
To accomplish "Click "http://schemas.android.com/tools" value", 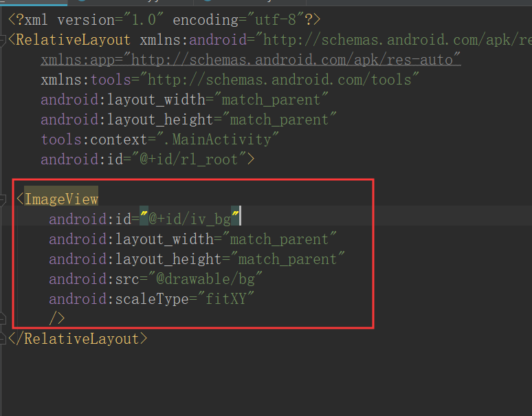I will coord(279,80).
